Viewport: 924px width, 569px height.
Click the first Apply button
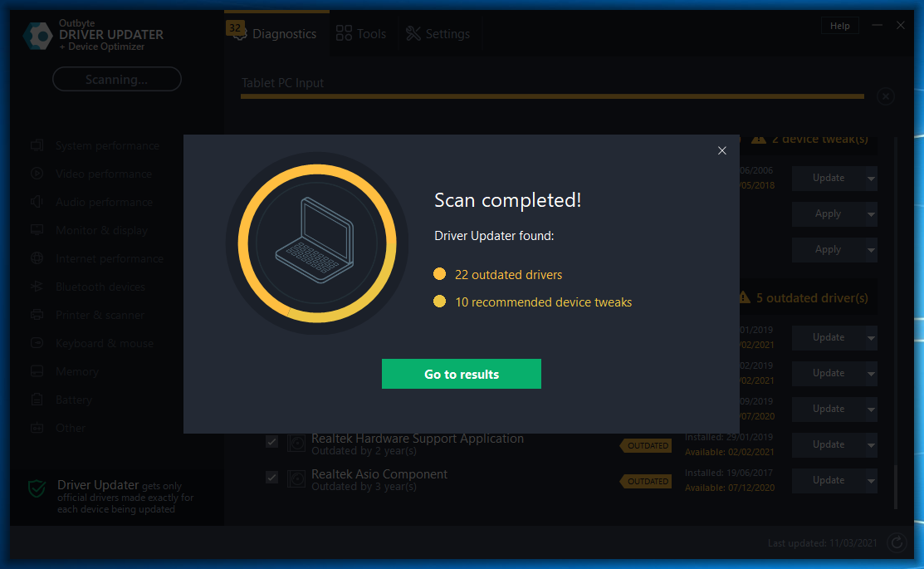click(829, 214)
